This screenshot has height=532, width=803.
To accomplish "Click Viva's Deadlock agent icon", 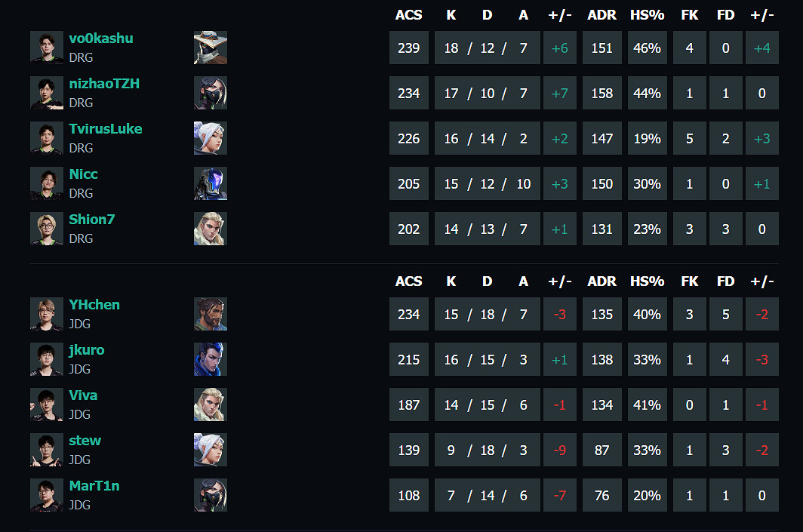I will pos(210,404).
